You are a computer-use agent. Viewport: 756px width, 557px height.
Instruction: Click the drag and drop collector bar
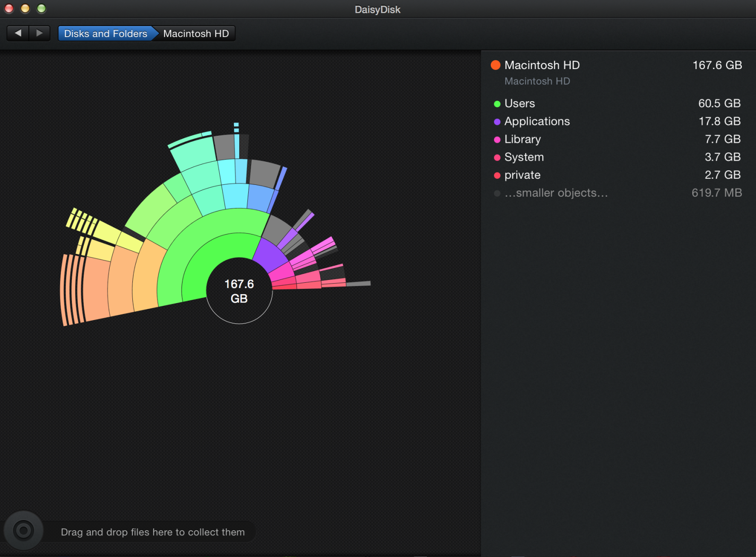tap(153, 532)
